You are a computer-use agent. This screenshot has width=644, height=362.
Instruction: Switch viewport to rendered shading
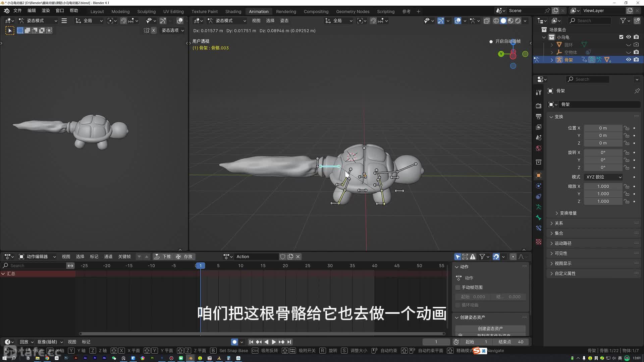pos(518,21)
